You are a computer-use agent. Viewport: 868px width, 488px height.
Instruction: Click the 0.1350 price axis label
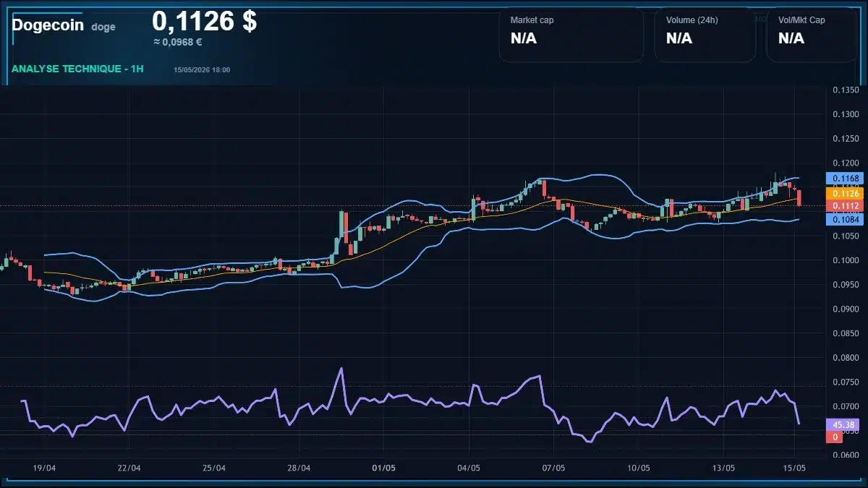(846, 90)
